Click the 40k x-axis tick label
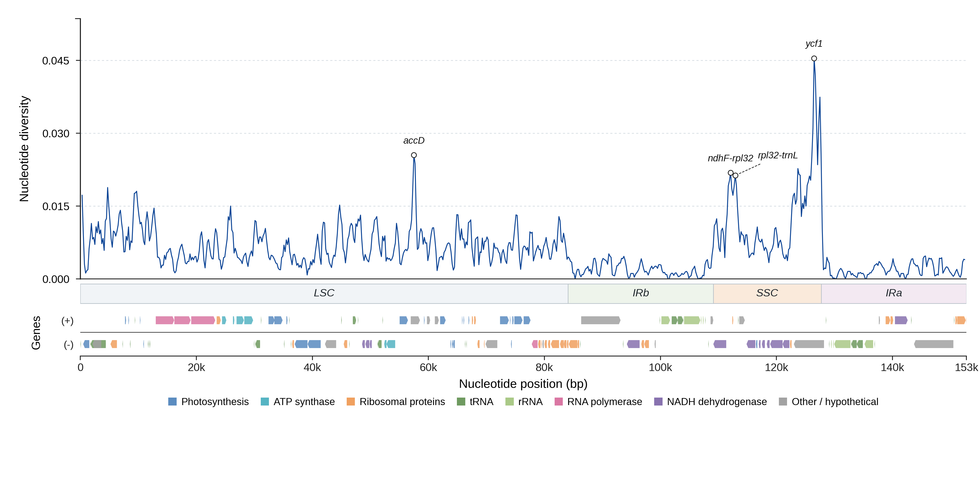The image size is (980, 477). click(312, 367)
